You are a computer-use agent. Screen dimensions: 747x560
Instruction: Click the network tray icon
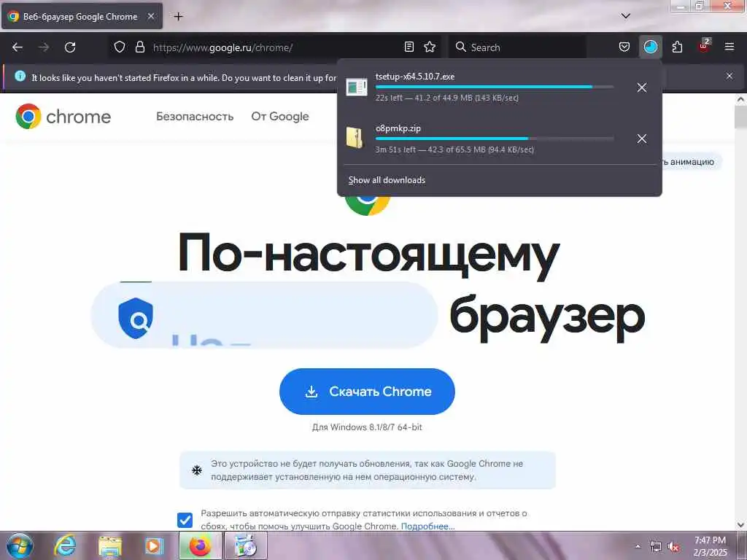pyautogui.click(x=656, y=547)
